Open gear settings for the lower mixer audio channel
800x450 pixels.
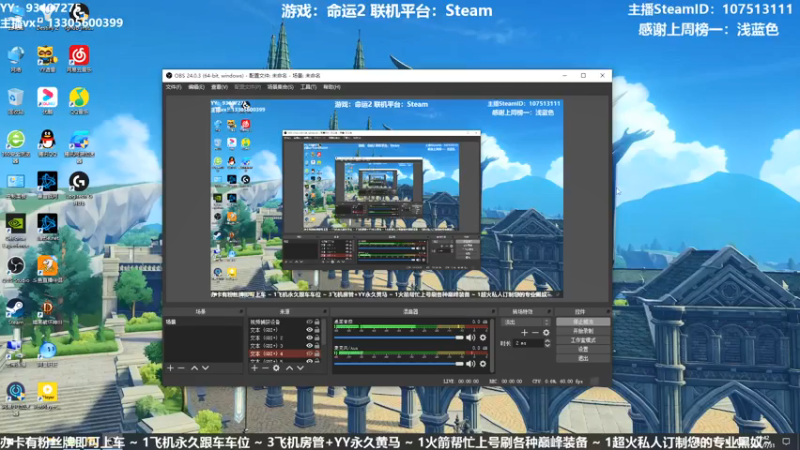(x=483, y=364)
